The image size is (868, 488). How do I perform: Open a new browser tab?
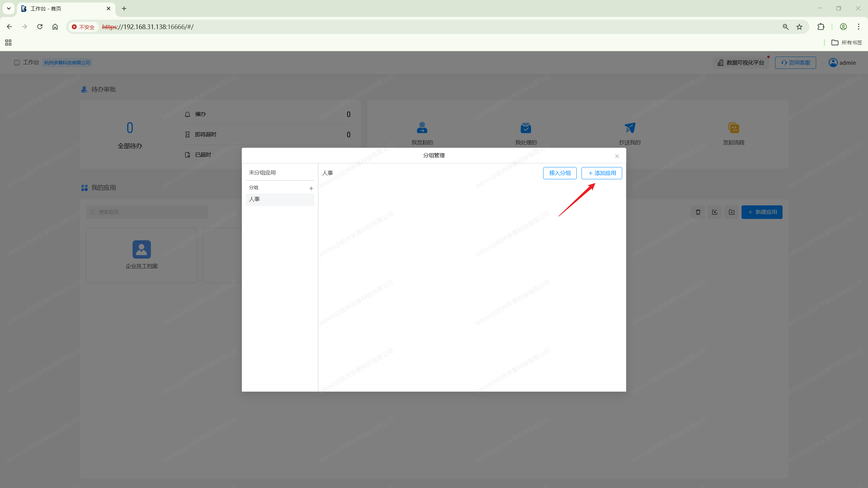(x=124, y=8)
